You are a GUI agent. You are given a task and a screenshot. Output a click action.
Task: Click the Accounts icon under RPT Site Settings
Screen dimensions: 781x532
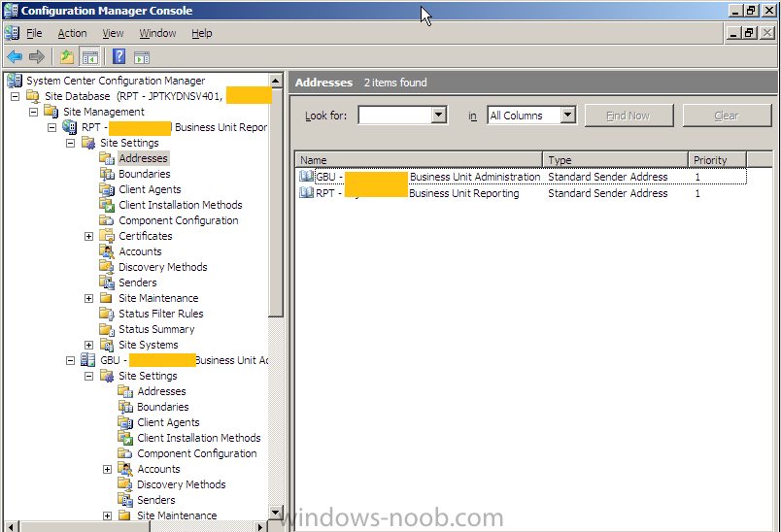tap(107, 251)
